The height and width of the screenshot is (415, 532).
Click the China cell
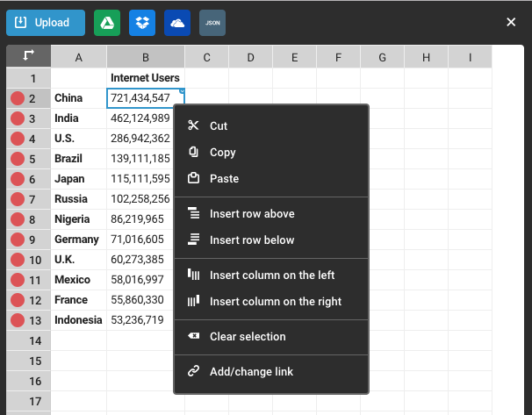pyautogui.click(x=79, y=98)
